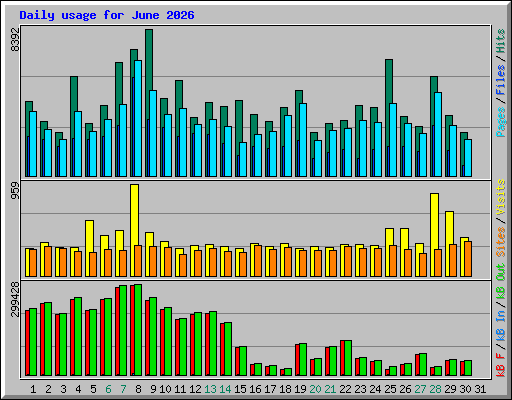Click the yellow 'Visits' legend label
Screen dimensions: 512x400
(x=501, y=197)
